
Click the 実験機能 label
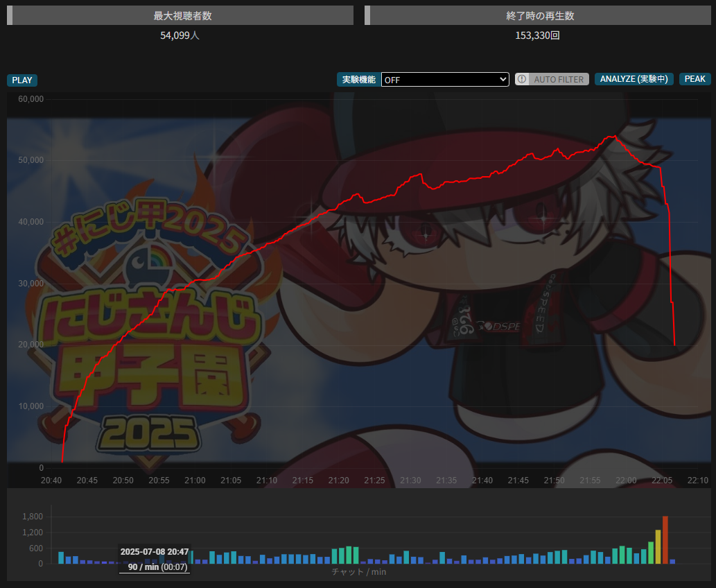coord(359,80)
